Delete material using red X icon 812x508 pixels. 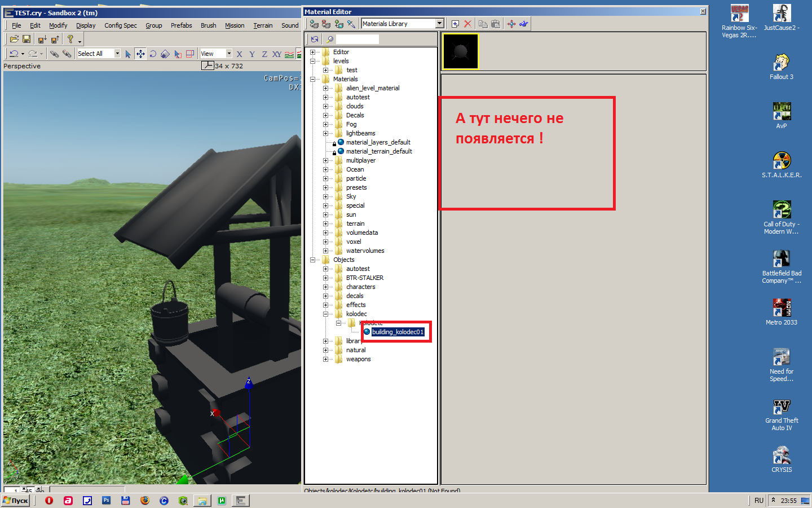[467, 24]
